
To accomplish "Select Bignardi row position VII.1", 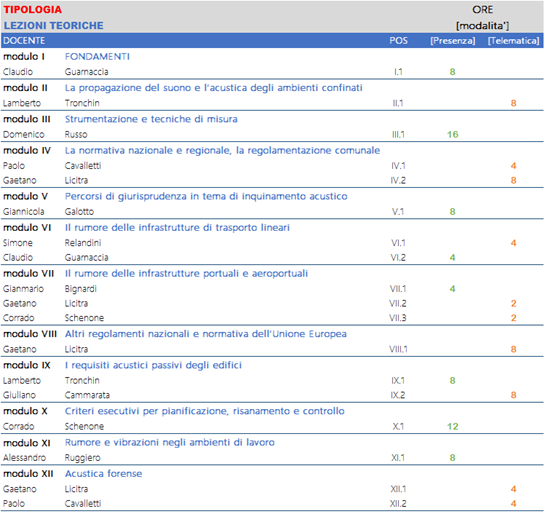I will tap(398, 289).
